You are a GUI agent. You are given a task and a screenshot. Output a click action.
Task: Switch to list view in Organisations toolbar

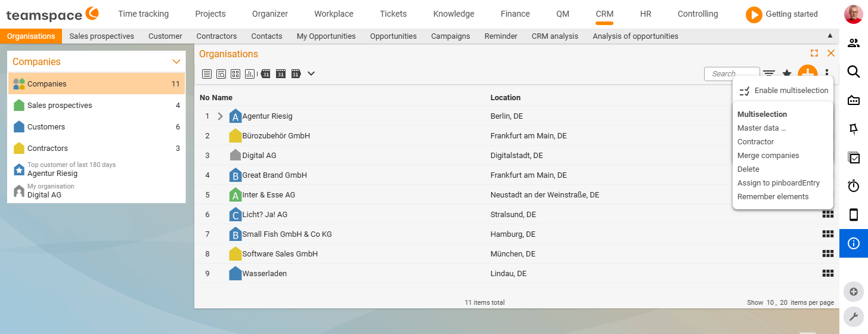tap(207, 74)
